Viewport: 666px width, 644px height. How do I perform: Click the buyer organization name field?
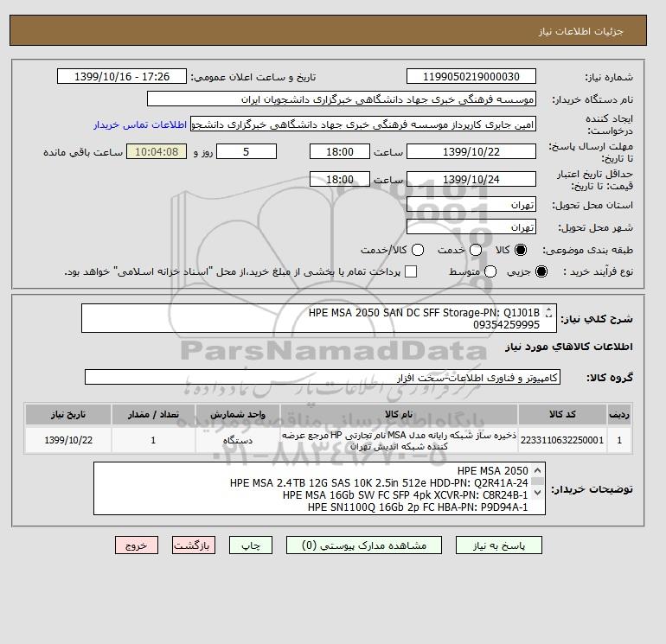[342, 99]
